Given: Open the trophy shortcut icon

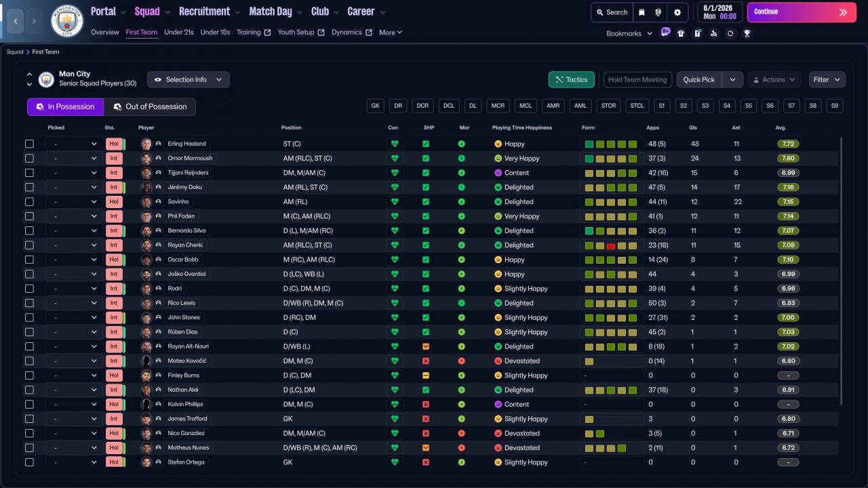Looking at the screenshot, I should tap(747, 33).
